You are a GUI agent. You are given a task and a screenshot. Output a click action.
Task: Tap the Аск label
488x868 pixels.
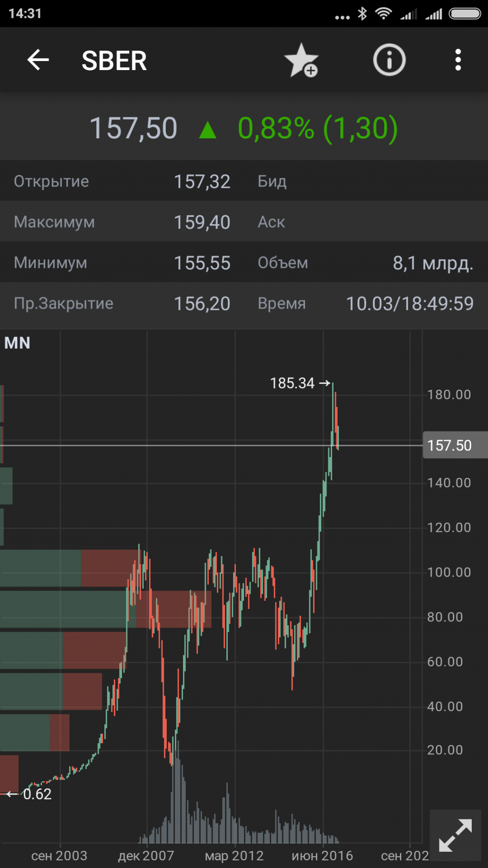(271, 222)
